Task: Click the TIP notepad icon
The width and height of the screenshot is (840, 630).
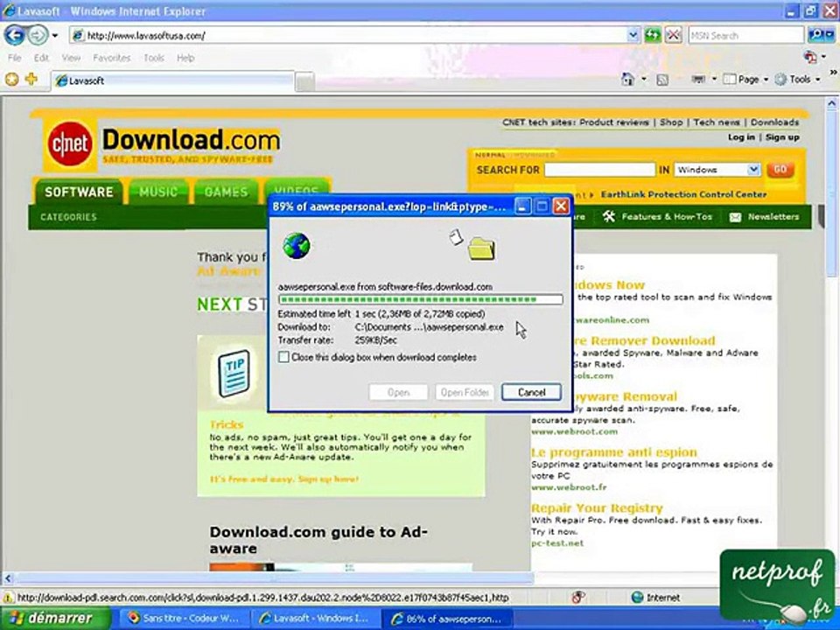Action: (234, 373)
